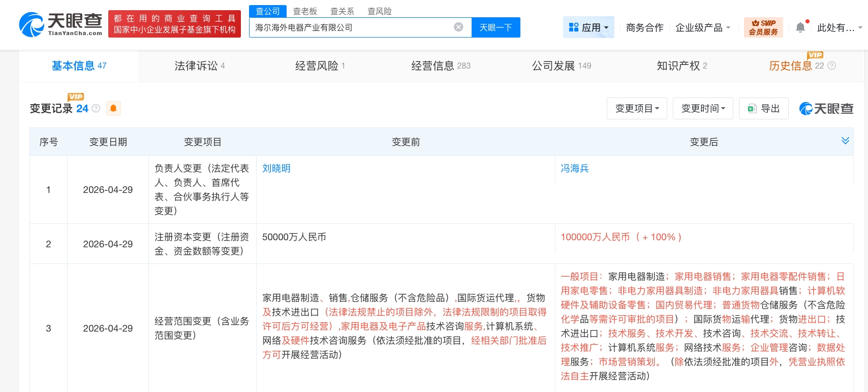Screen dimensions: 868x392
Task: Toggle change-record alert bell
Action: coord(113,108)
